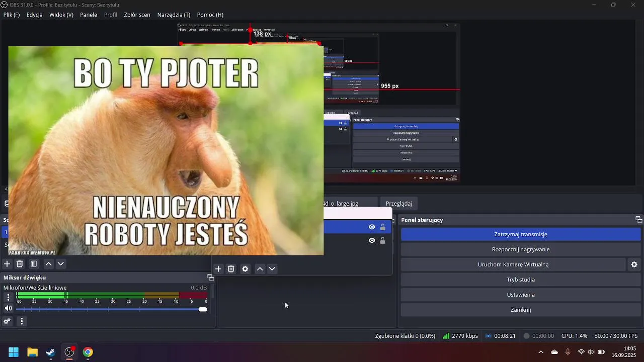Open virtual camera settings gear

(x=634, y=264)
